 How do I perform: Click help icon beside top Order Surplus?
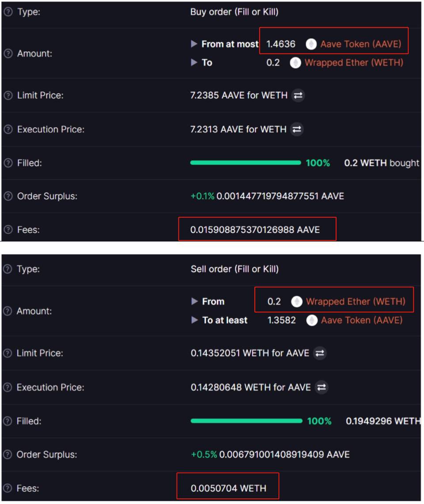[8, 196]
